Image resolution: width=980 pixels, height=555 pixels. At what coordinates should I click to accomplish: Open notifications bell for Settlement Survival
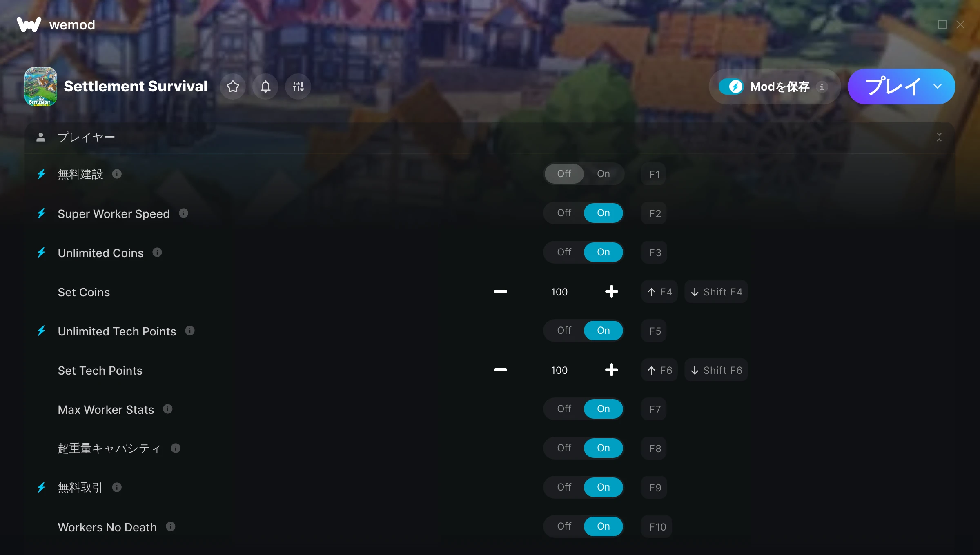[x=265, y=87]
